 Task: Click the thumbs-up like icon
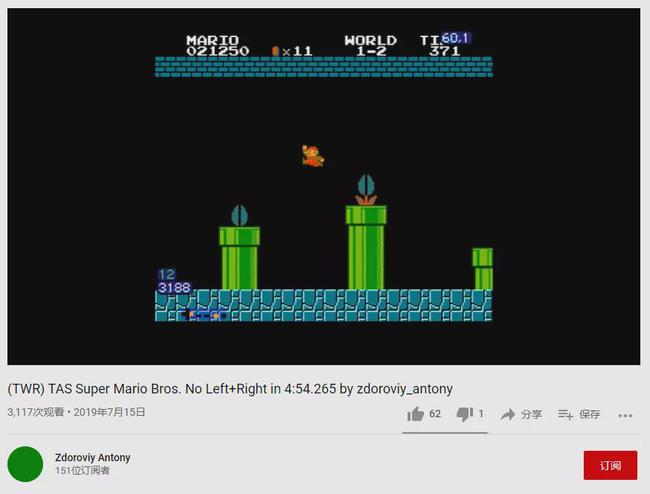[x=415, y=414]
